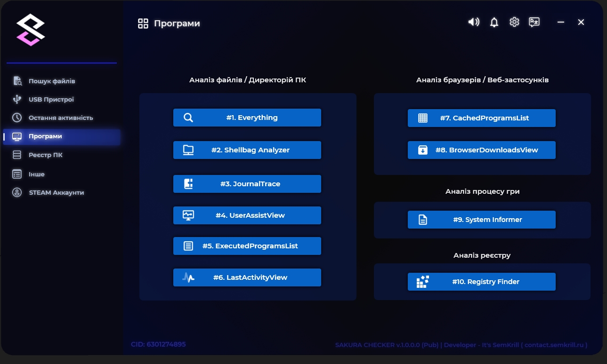Click the USB Пристрої usb icon
The width and height of the screenshot is (607, 364).
point(17,99)
